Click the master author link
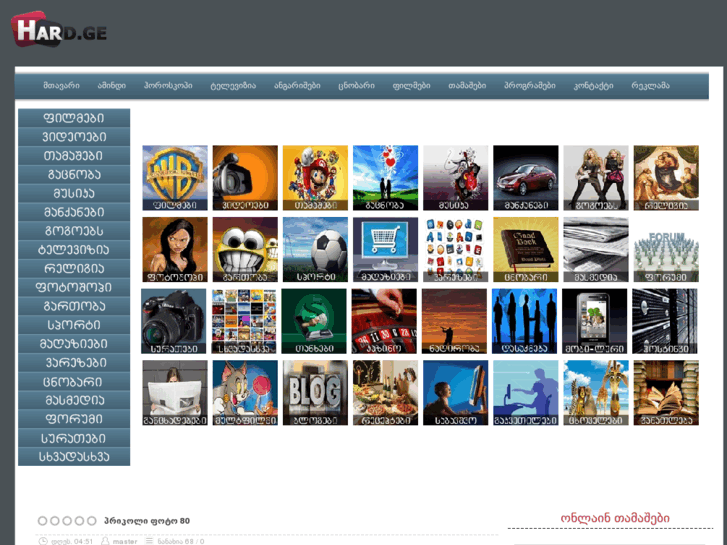 (125, 541)
